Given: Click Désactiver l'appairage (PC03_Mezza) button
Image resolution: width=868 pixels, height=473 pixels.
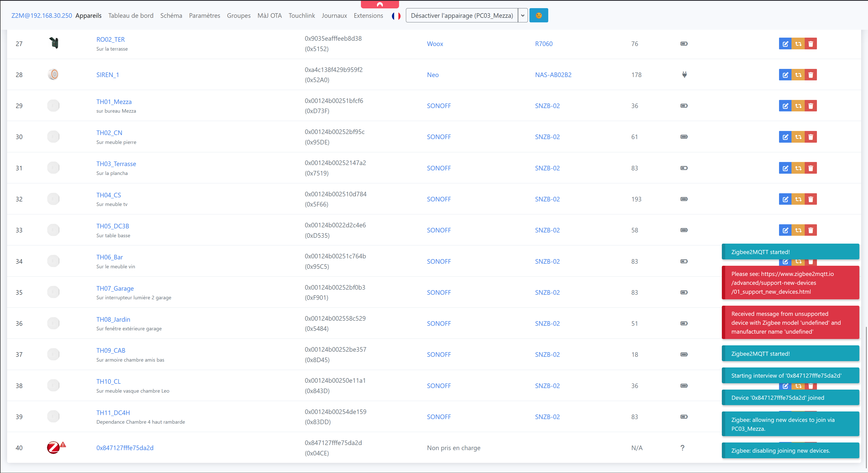Looking at the screenshot, I should [x=462, y=16].
